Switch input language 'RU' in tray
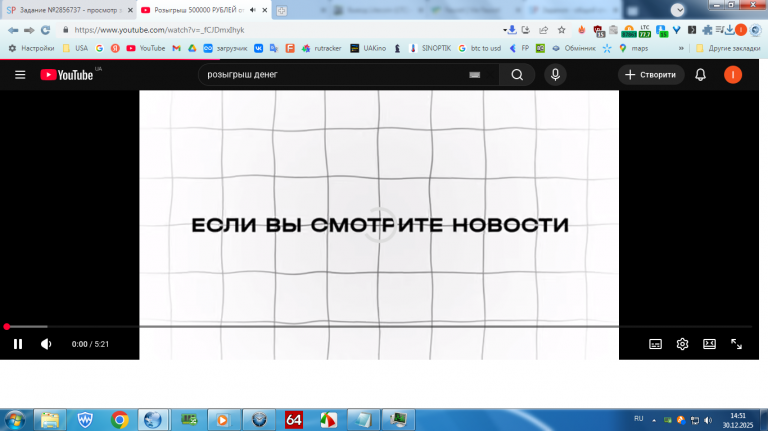 (x=638, y=419)
